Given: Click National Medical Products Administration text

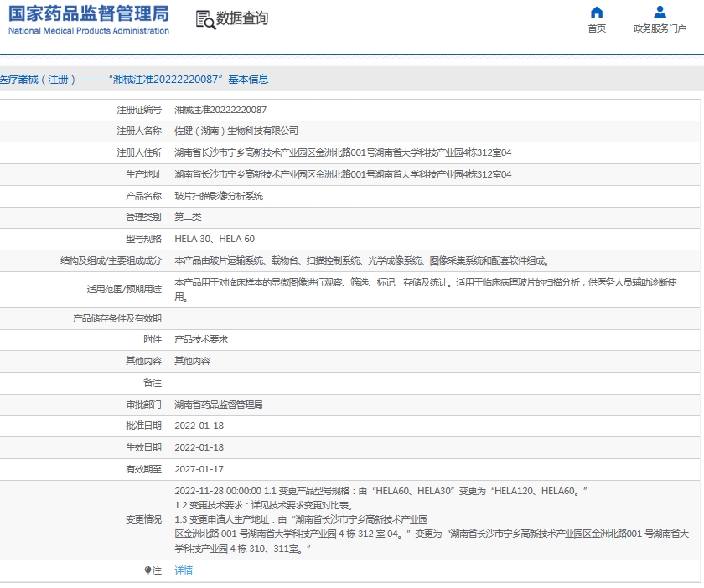Looking at the screenshot, I should click(89, 31).
